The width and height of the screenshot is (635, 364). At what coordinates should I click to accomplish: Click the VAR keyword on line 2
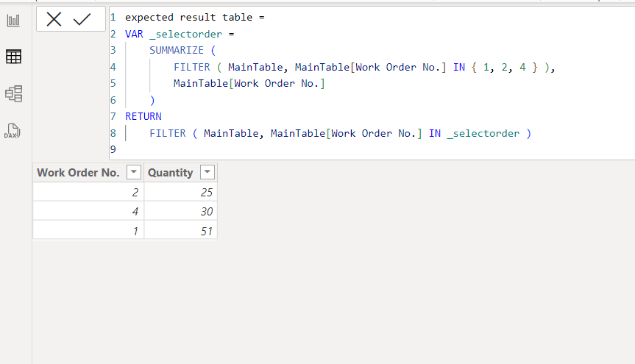click(134, 34)
